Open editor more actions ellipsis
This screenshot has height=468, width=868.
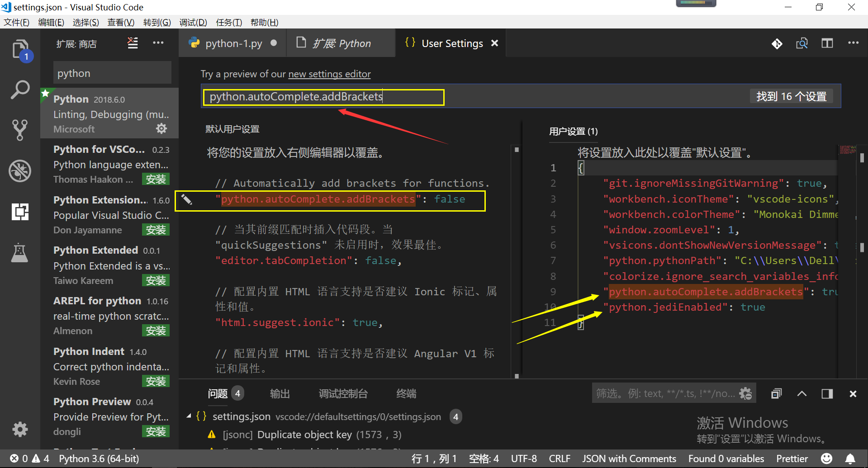click(x=853, y=43)
